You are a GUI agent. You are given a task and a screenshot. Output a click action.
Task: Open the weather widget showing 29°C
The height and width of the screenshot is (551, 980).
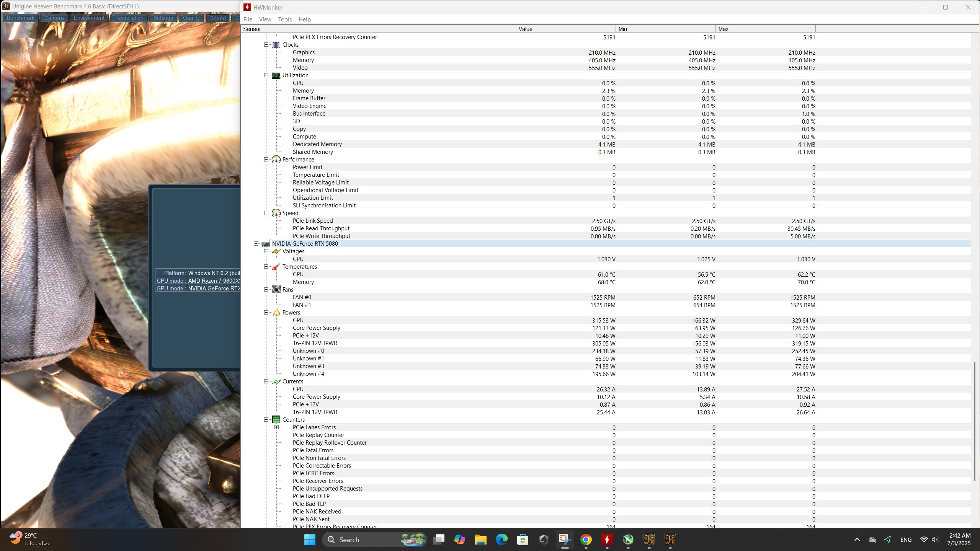coord(29,540)
